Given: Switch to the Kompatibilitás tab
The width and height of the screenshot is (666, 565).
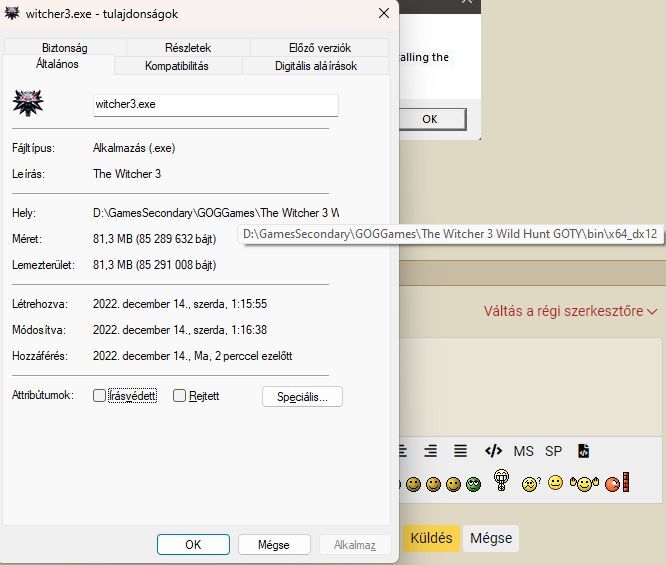Looking at the screenshot, I should coord(177,66).
